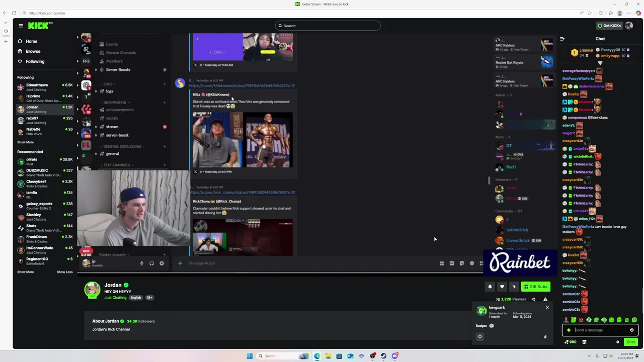
Task: Click the browser address bar
Action: [x=302, y=13]
